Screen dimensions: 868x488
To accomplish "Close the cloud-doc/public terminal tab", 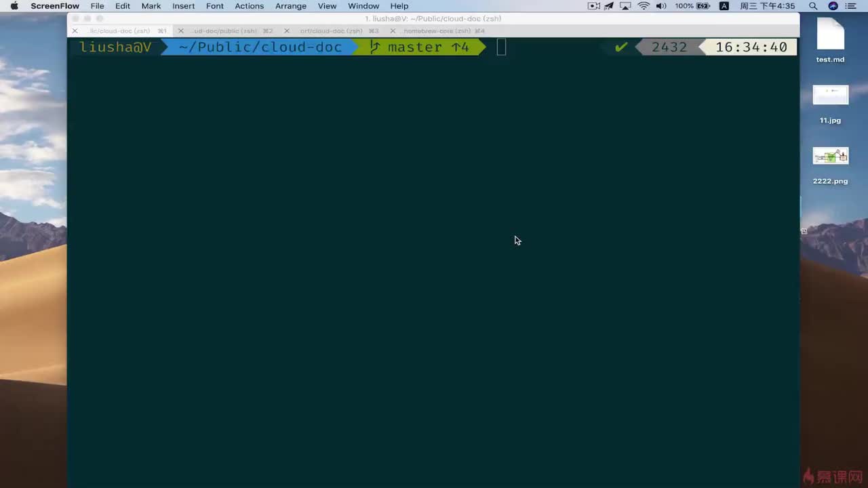I will pyautogui.click(x=180, y=30).
